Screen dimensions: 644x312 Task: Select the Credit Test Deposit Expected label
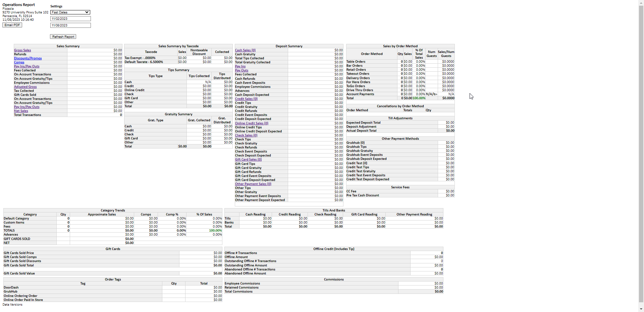coord(368,179)
